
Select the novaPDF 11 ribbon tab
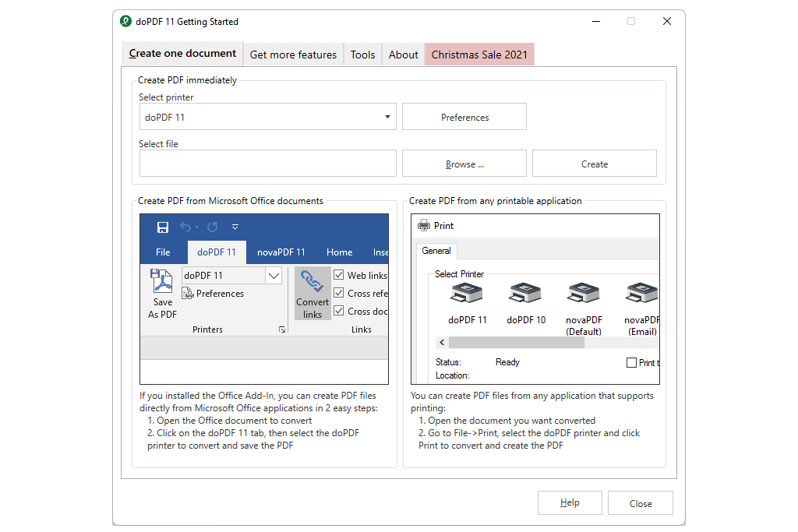coord(281,252)
